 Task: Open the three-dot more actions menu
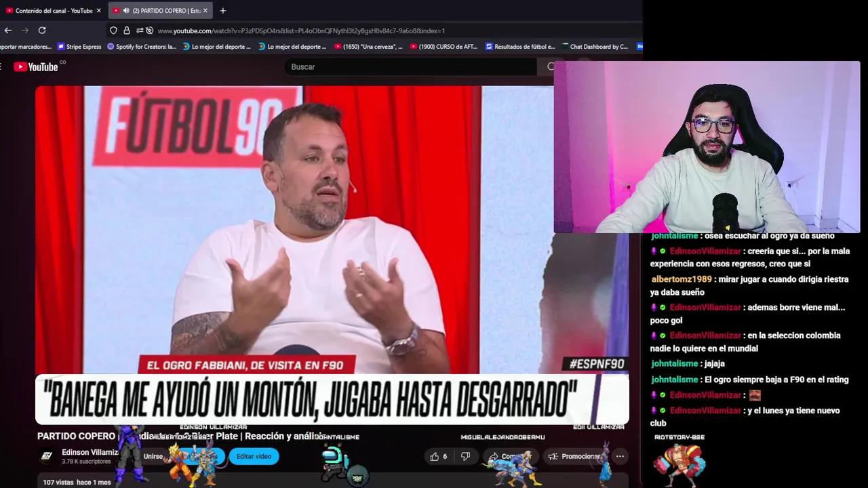620,456
